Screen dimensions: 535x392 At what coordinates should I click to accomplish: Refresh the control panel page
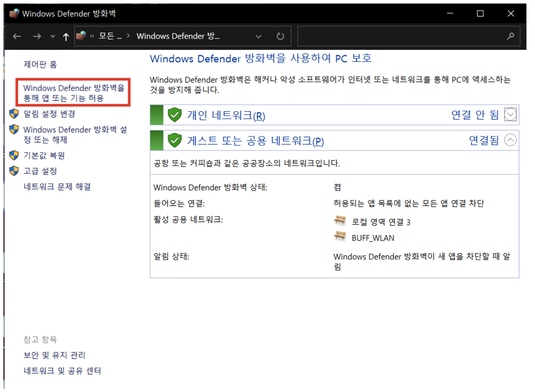click(280, 37)
